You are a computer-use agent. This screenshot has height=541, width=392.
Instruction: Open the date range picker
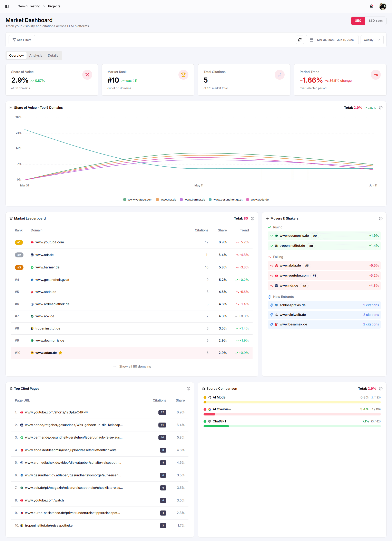point(332,40)
